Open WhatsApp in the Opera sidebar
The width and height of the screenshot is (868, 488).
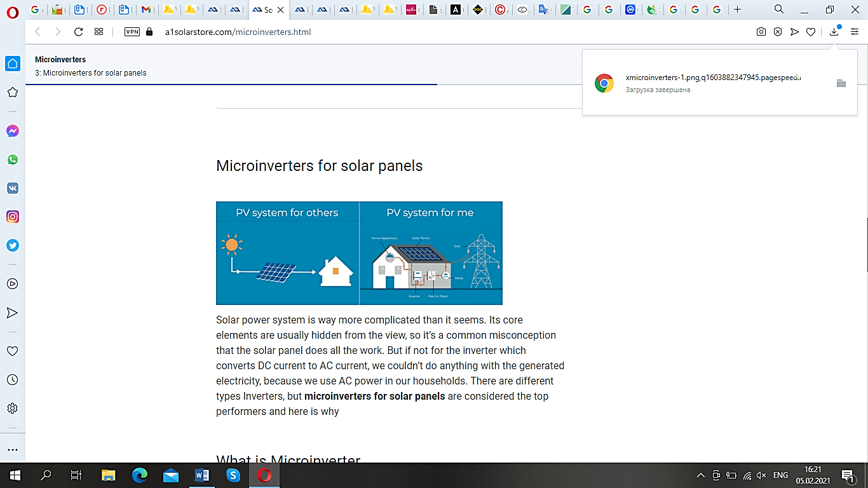coord(12,159)
